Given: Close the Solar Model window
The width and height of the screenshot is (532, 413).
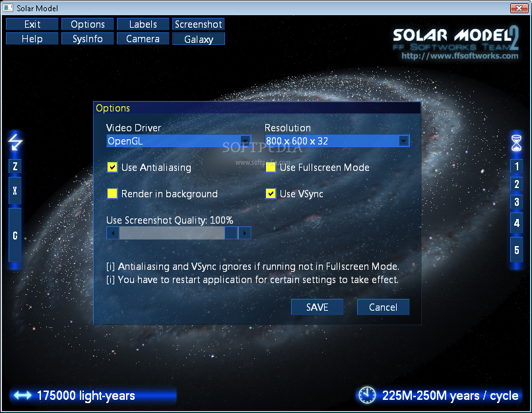Looking at the screenshot, I should [519, 8].
